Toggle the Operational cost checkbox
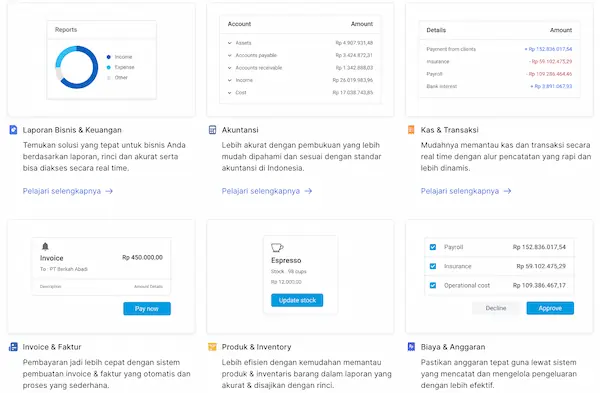The image size is (600, 393). coord(433,285)
